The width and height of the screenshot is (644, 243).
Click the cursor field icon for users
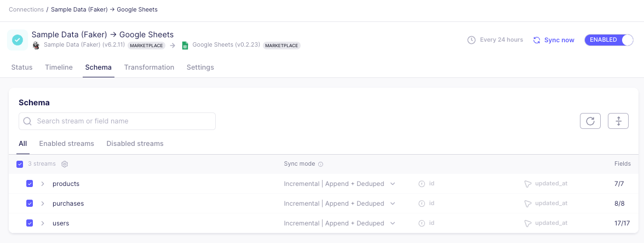(x=528, y=223)
